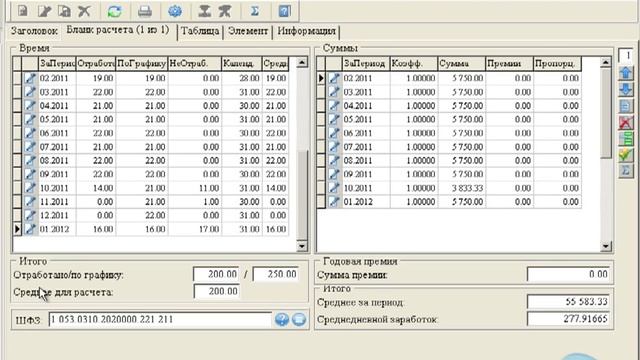
Task: Click the new document toolbar icon
Action: pos(23,11)
